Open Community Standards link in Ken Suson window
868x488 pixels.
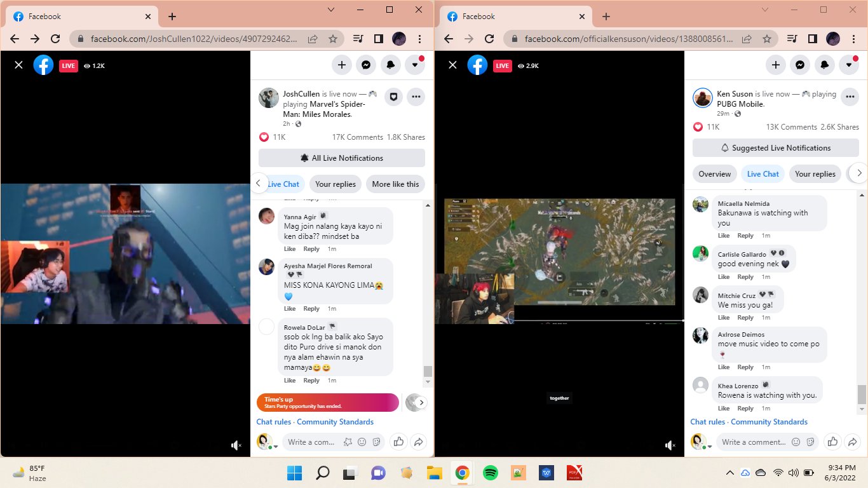(769, 422)
